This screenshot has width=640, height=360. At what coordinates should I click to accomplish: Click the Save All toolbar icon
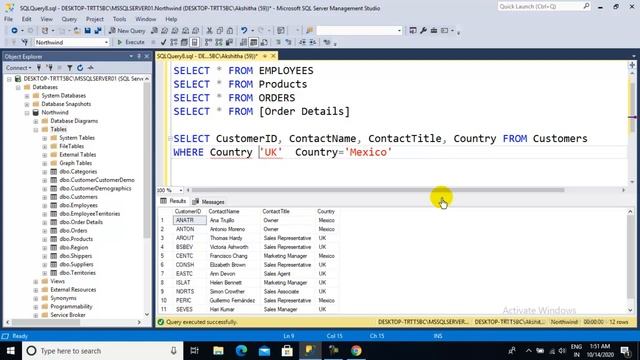click(x=98, y=31)
